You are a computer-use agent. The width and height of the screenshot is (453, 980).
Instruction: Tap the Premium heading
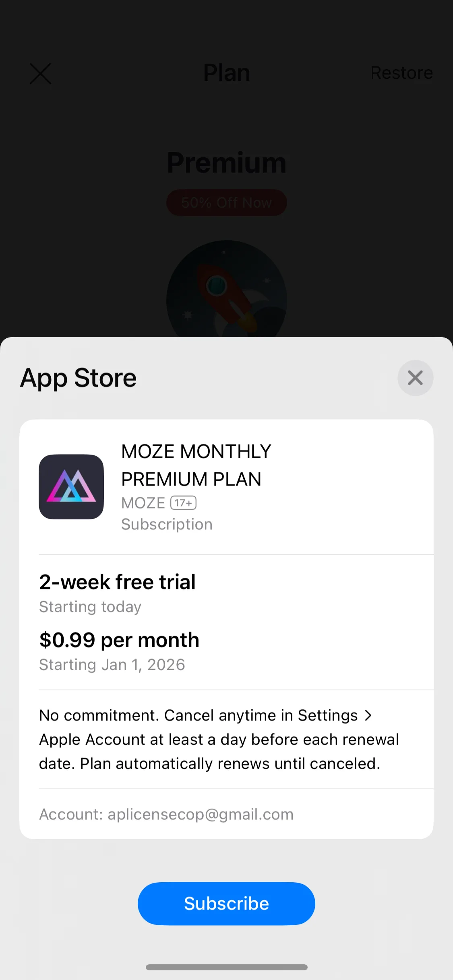coord(227,163)
